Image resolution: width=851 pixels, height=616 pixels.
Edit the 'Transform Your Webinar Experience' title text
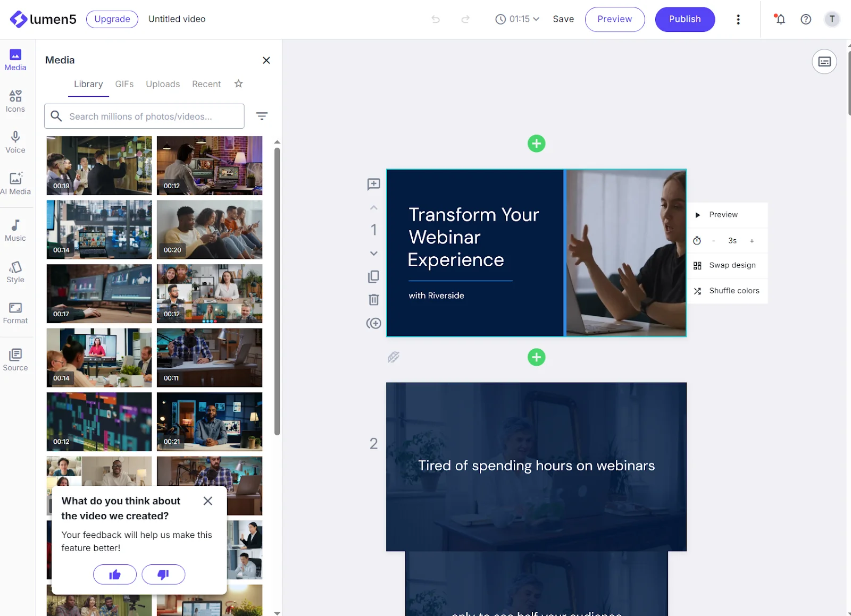point(473,237)
